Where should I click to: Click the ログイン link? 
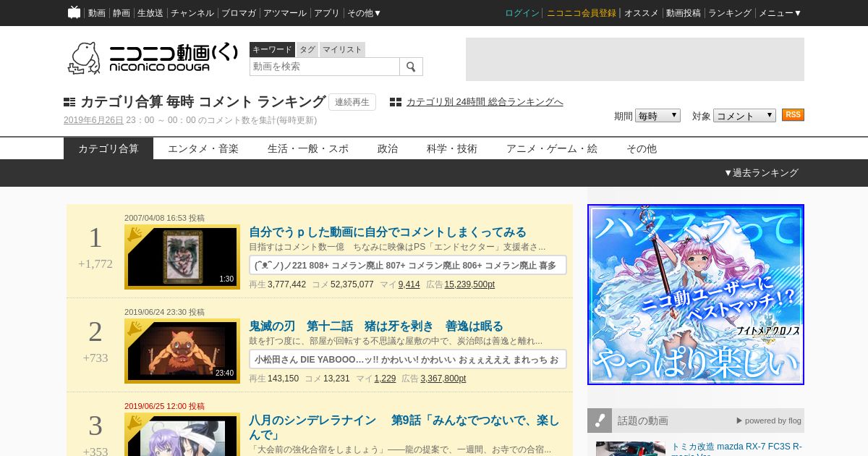pos(522,13)
